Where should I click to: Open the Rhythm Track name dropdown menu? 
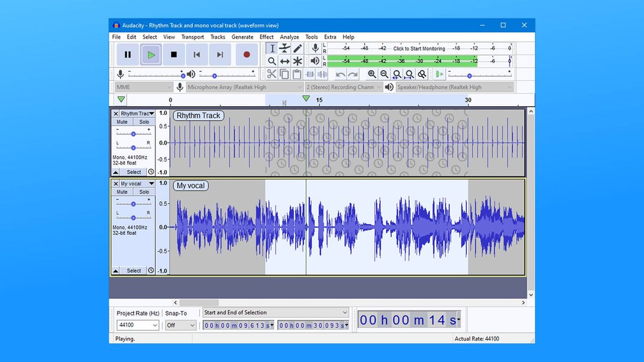[137, 114]
